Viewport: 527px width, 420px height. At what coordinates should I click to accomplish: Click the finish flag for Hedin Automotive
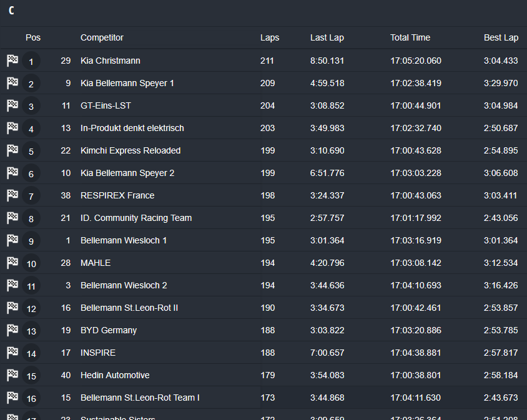coord(12,375)
